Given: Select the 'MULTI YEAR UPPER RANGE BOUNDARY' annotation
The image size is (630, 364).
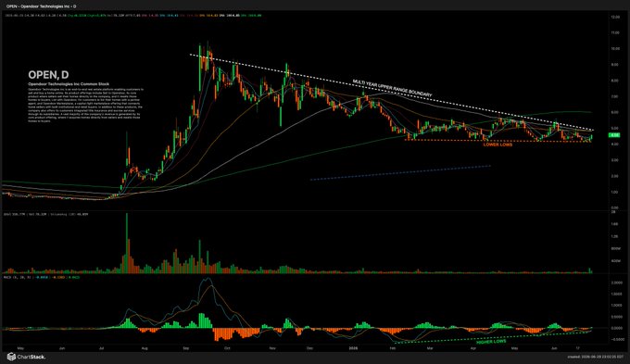Looking at the screenshot, I should coord(392,88).
